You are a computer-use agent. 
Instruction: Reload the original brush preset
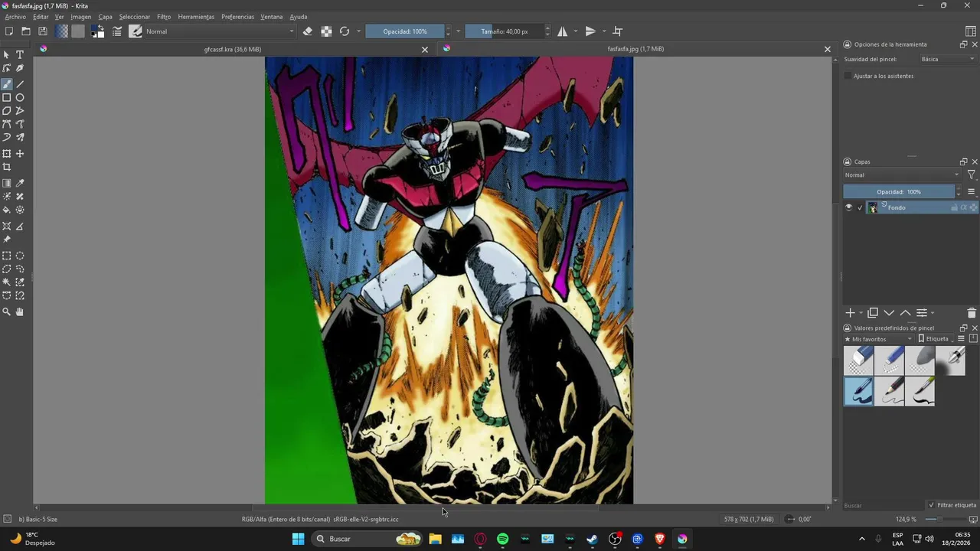(345, 31)
